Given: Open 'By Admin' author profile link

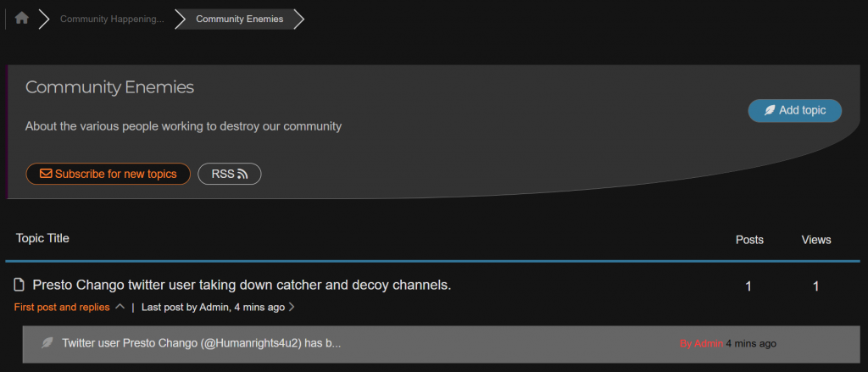Looking at the screenshot, I should [x=701, y=344].
